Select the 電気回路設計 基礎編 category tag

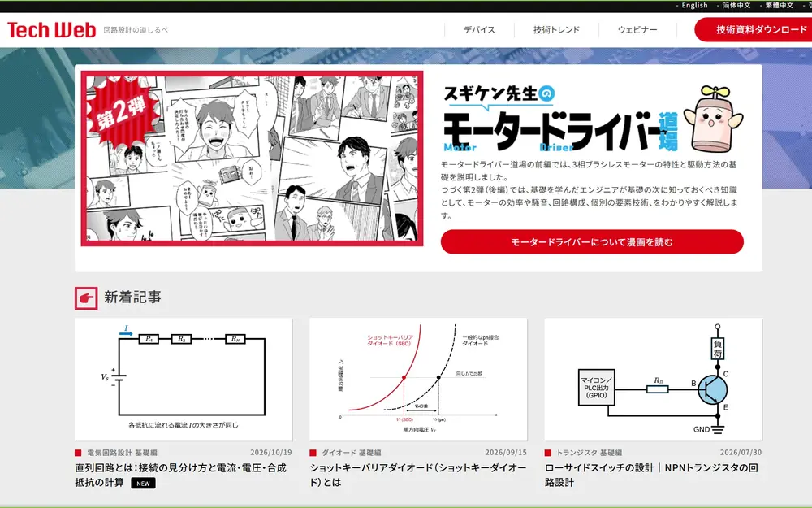click(122, 453)
